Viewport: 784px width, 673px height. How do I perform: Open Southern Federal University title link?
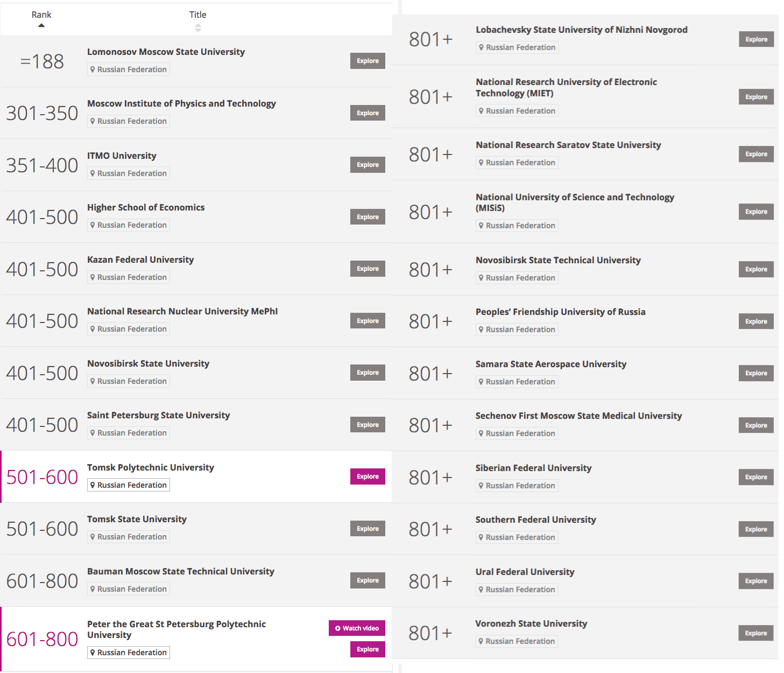click(x=535, y=520)
